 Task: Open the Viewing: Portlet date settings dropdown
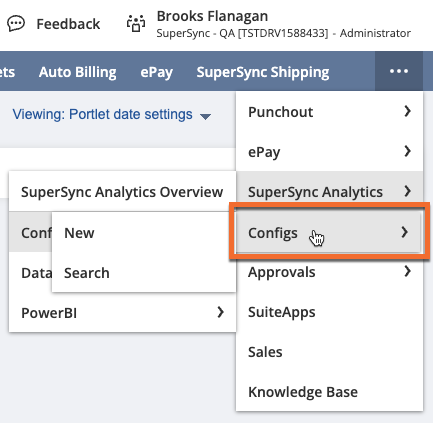point(112,114)
